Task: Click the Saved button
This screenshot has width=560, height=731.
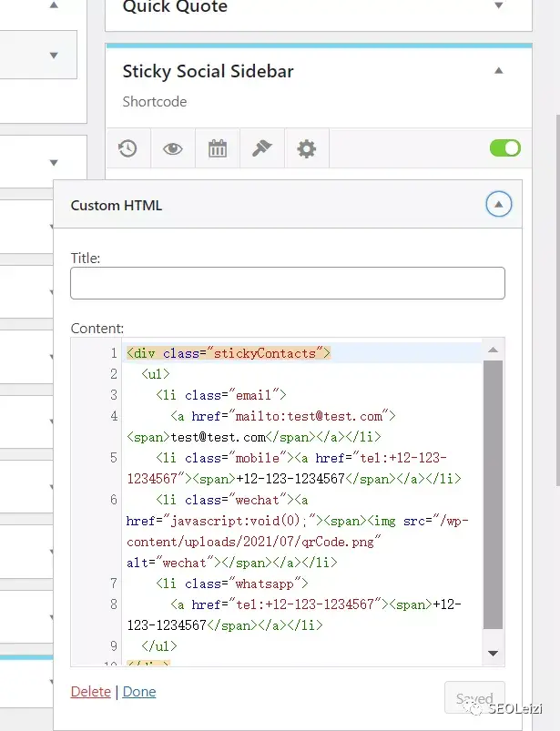Action: pyautogui.click(x=474, y=698)
